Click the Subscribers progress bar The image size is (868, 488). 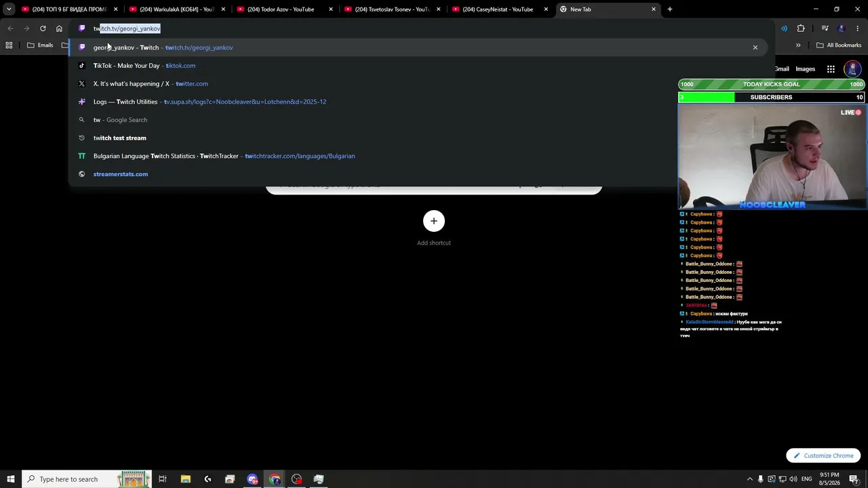coord(772,98)
